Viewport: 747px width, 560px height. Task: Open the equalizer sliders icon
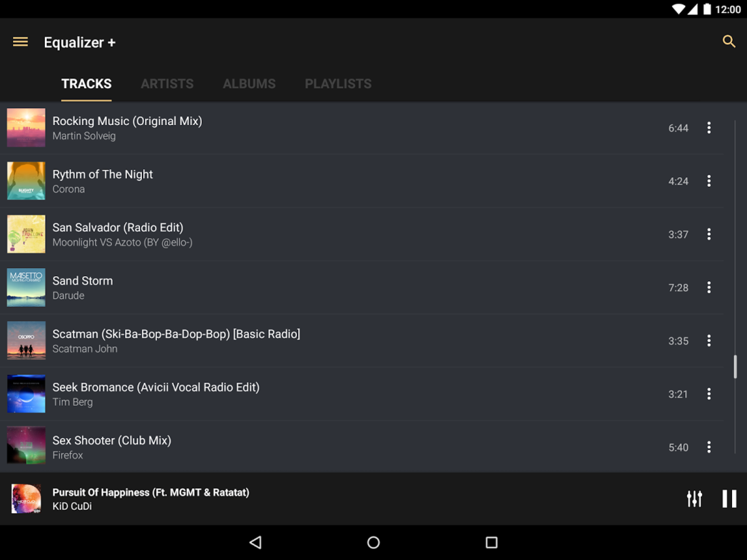point(694,499)
